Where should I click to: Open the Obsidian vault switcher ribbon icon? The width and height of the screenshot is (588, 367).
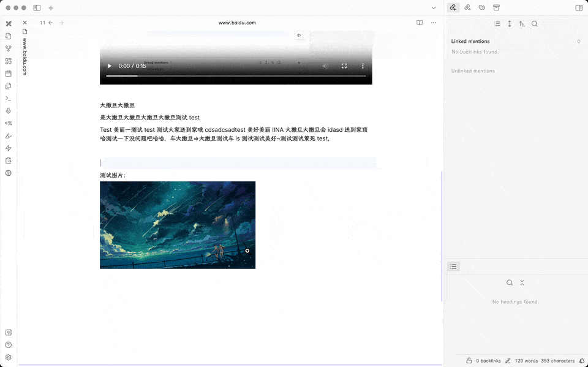(x=9, y=24)
